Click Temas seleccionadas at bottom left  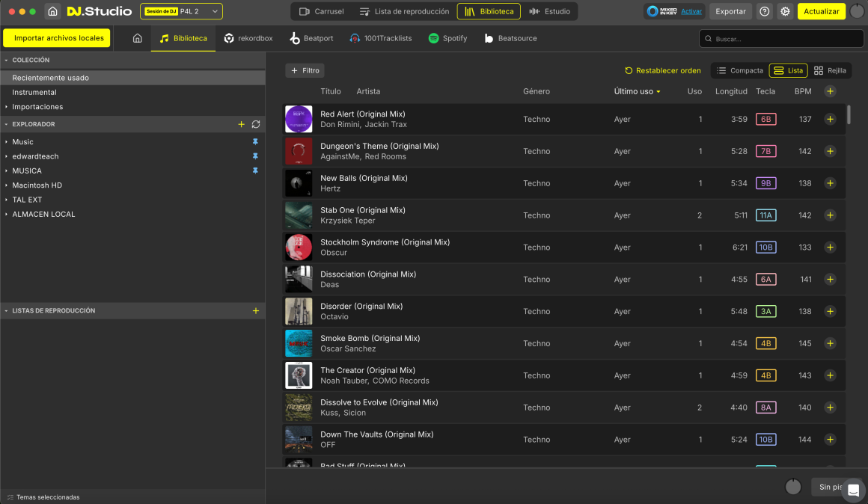pos(43,497)
